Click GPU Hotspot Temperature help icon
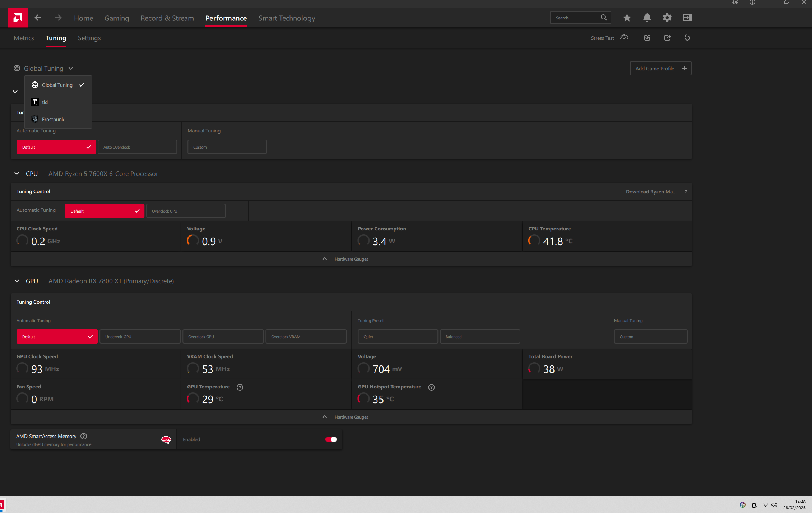The image size is (812, 513). [x=431, y=387]
